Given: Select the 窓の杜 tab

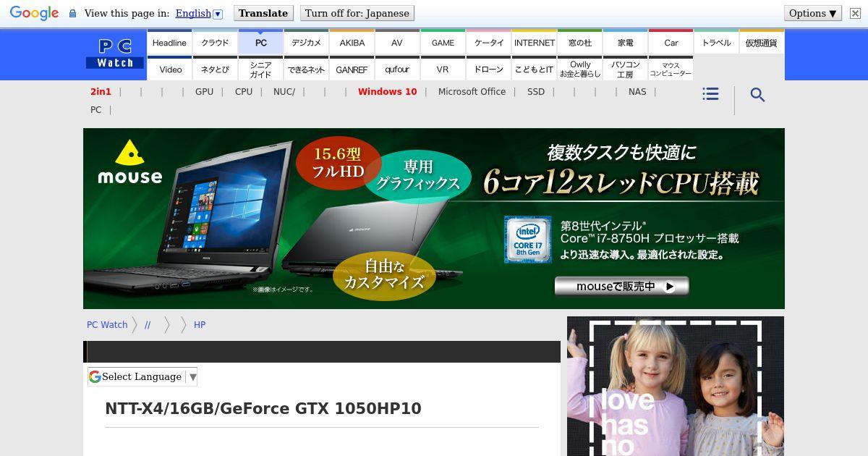Looking at the screenshot, I should coord(580,43).
